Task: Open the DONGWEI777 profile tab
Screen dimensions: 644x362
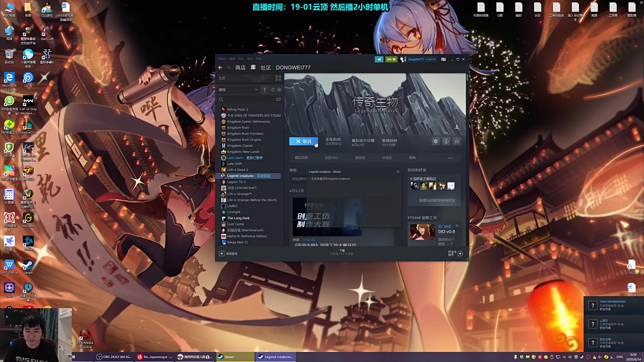Action: pyautogui.click(x=293, y=68)
